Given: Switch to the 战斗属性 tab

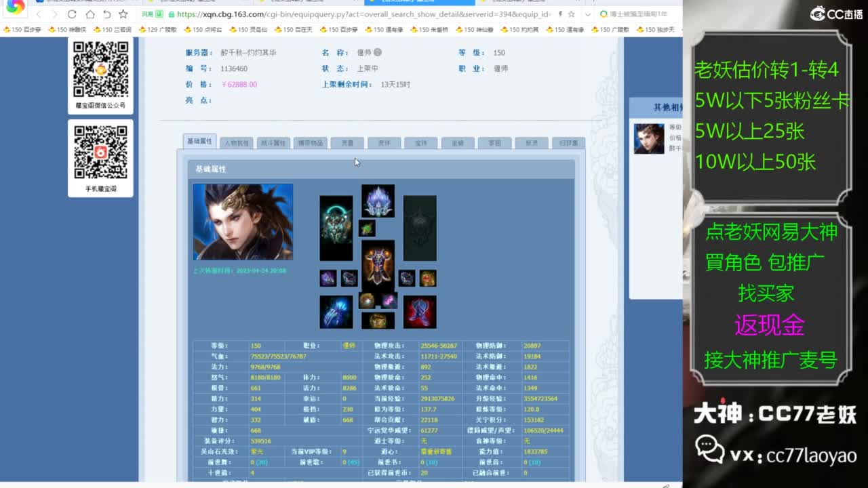Looking at the screenshot, I should point(273,143).
